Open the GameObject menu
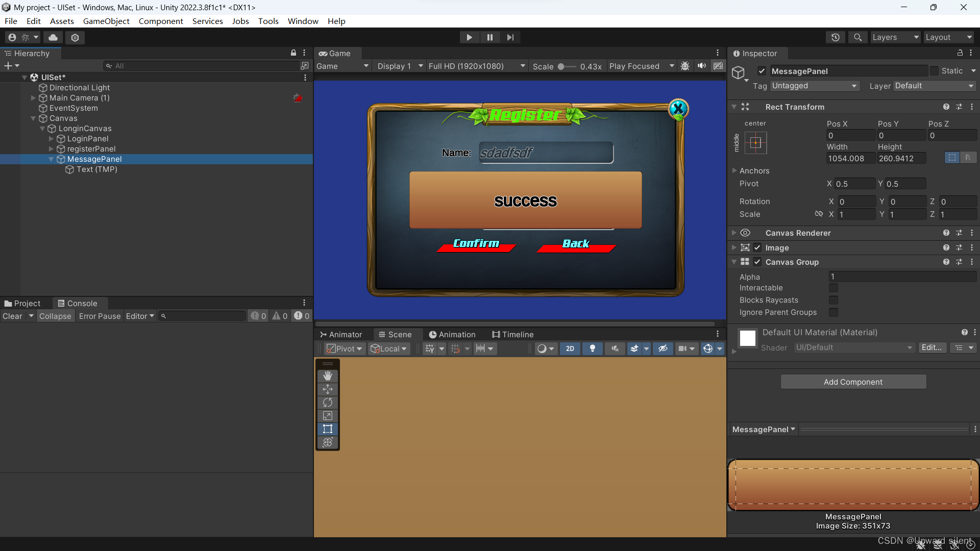 point(106,21)
